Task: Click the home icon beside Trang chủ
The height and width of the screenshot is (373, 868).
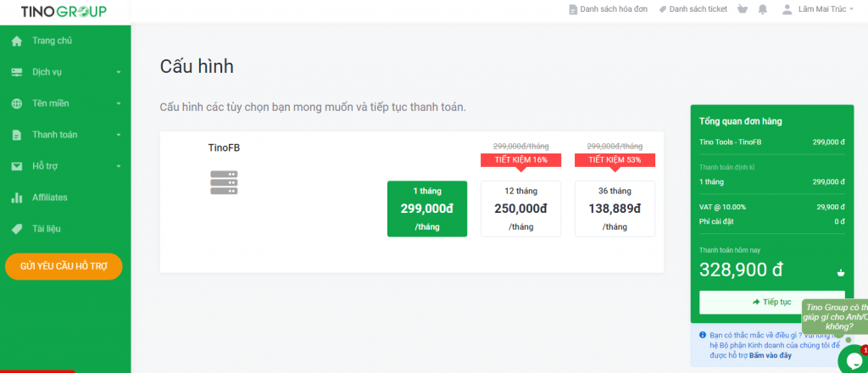Action: (x=17, y=41)
